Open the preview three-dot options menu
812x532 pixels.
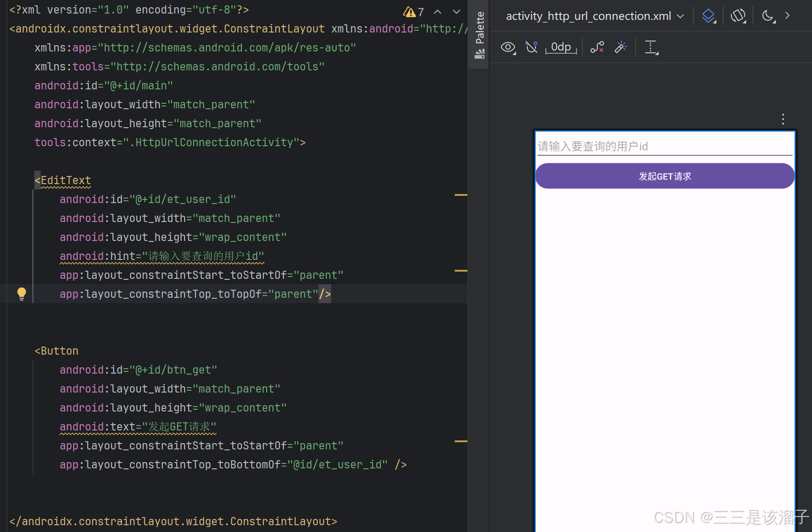tap(783, 119)
